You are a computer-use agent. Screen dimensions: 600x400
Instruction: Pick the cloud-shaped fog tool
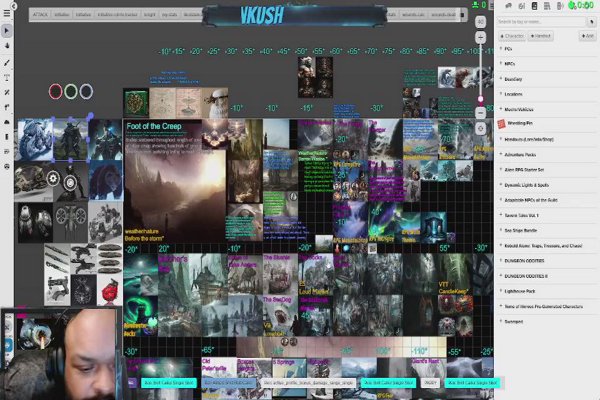coord(7,122)
